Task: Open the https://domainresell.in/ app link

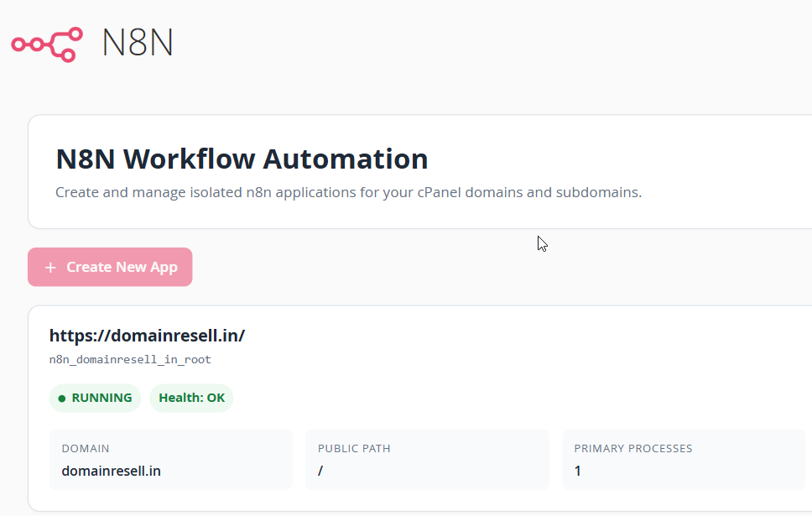Action: click(x=147, y=336)
